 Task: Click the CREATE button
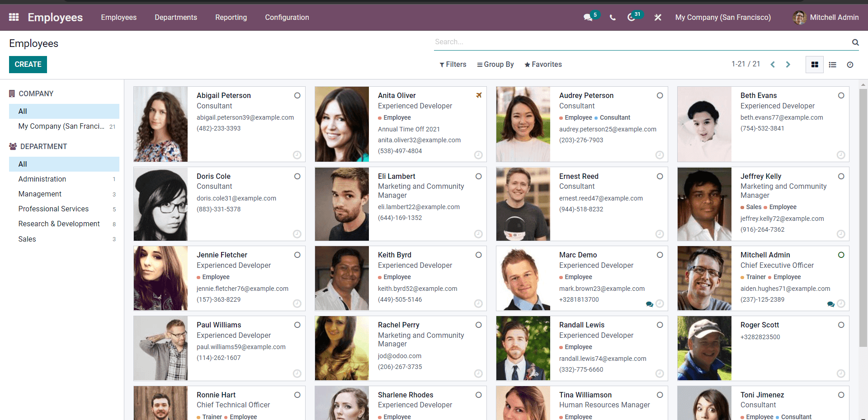(28, 65)
